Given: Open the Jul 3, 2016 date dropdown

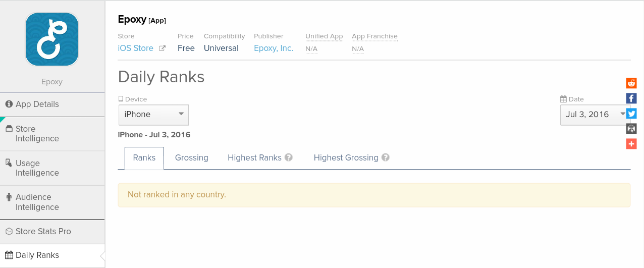Looking at the screenshot, I should coord(593,115).
